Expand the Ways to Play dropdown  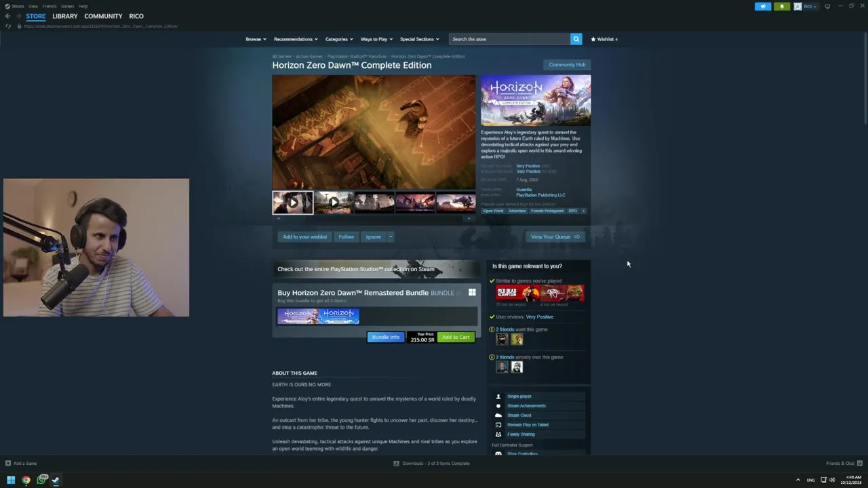[x=376, y=39]
